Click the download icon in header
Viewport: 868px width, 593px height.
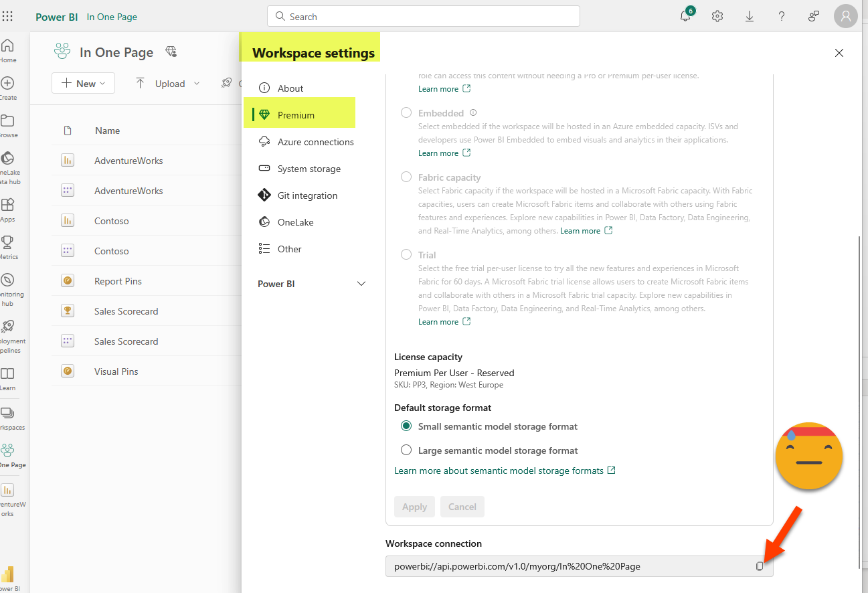750,16
